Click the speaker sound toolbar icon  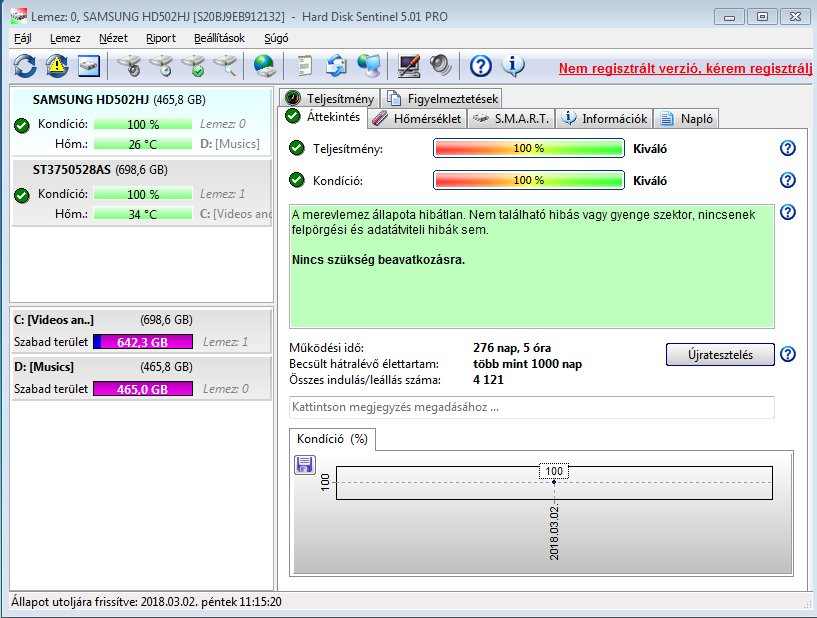coord(441,66)
